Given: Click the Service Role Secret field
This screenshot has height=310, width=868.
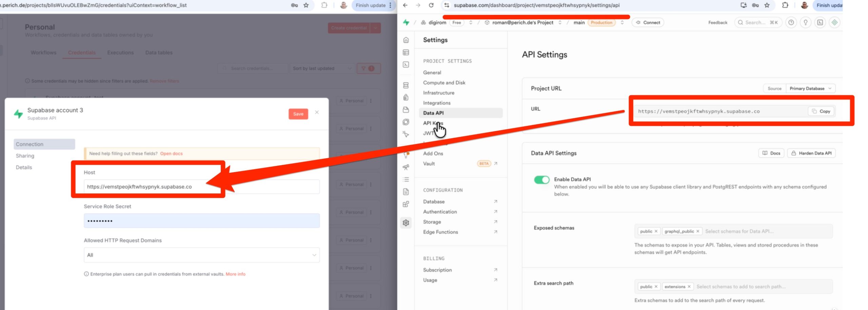Looking at the screenshot, I should click(201, 221).
